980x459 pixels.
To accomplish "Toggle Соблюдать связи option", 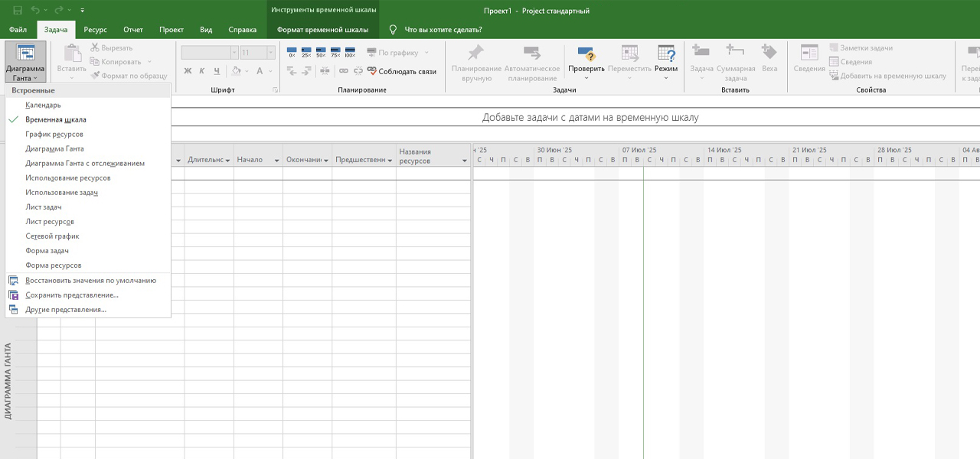I will 401,71.
